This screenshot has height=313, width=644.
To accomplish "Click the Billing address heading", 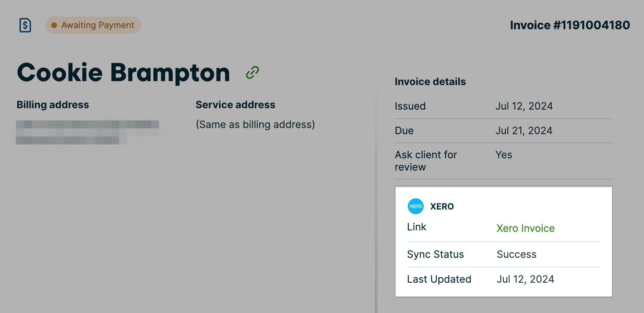I will 53,105.
